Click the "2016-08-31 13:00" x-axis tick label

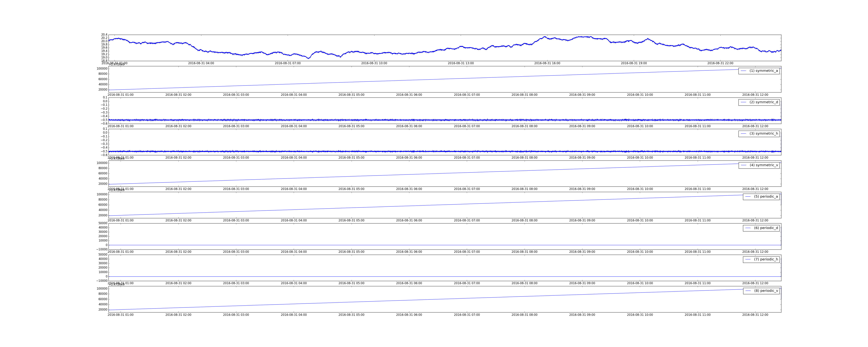click(461, 63)
